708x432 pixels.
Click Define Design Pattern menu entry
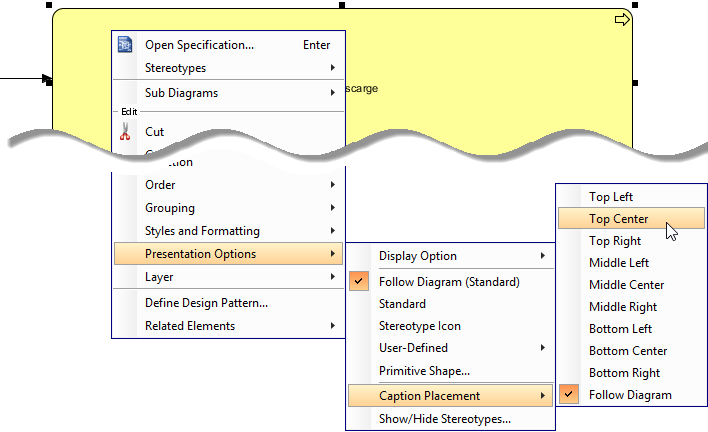click(x=206, y=303)
